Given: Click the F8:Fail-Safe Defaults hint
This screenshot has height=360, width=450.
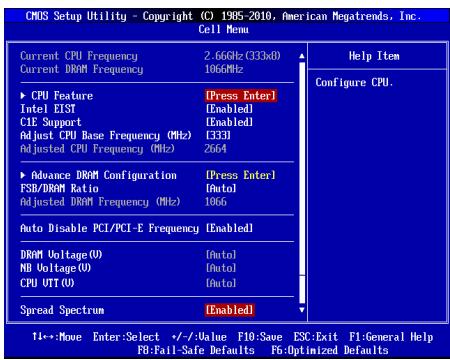Looking at the screenshot, I should pos(196,350).
